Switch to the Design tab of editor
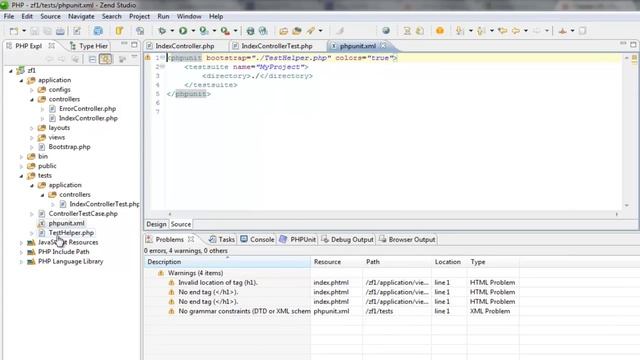 pyautogui.click(x=156, y=224)
